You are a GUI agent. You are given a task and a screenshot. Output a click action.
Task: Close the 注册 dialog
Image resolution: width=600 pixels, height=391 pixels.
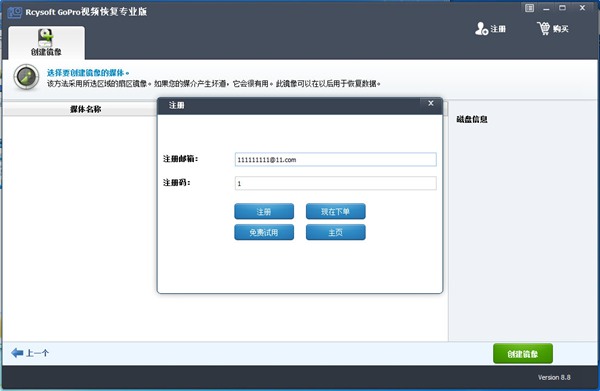pyautogui.click(x=431, y=103)
